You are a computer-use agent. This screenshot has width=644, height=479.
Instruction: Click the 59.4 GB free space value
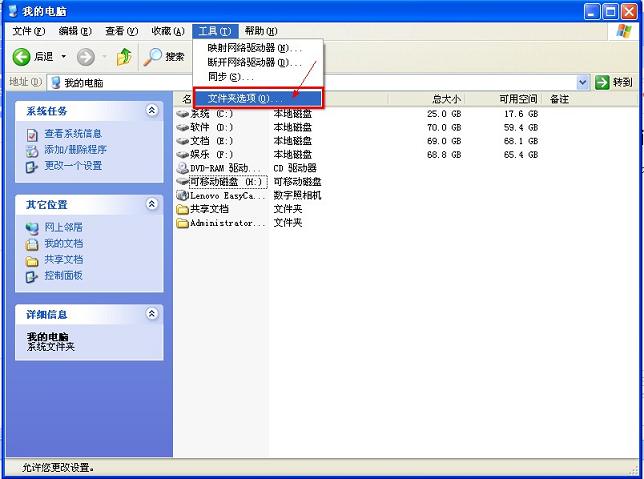coord(521,128)
